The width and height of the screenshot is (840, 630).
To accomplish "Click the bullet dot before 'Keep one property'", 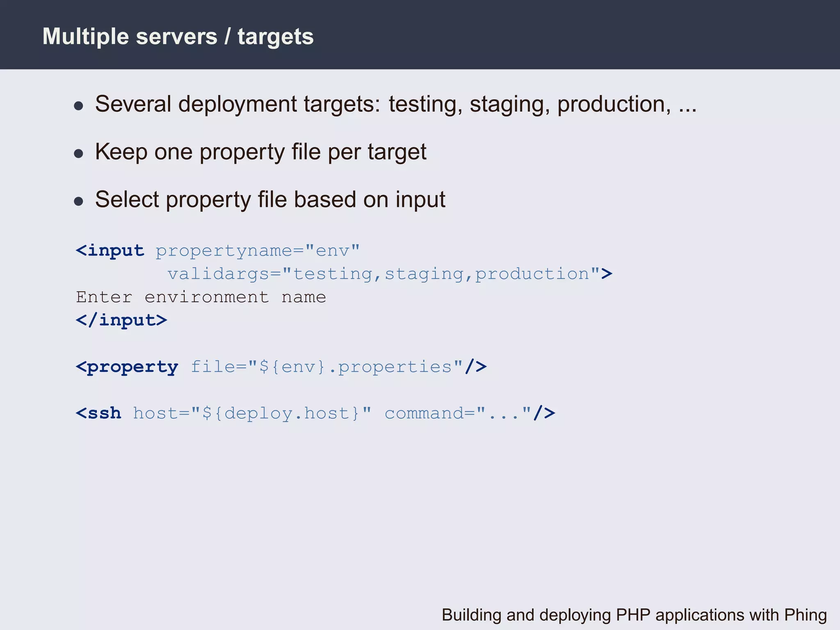I will tap(78, 154).
